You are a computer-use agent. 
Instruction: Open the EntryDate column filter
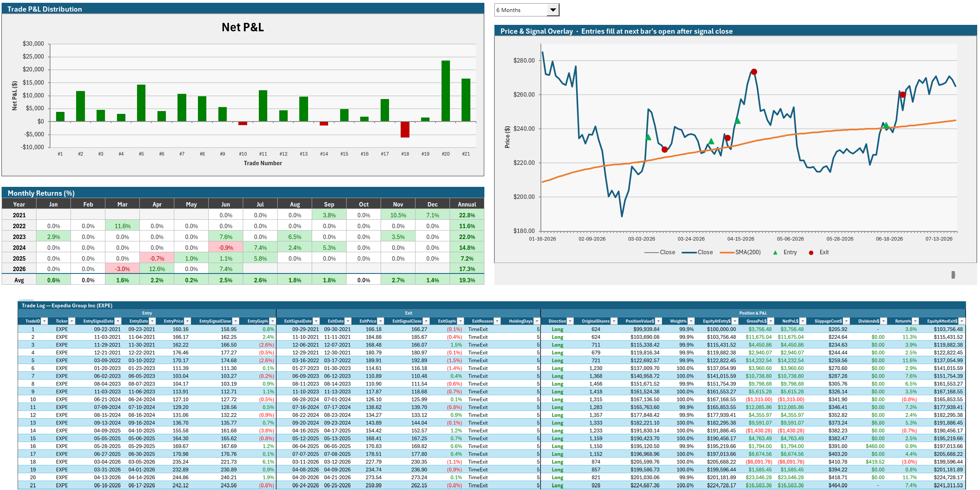click(x=152, y=321)
